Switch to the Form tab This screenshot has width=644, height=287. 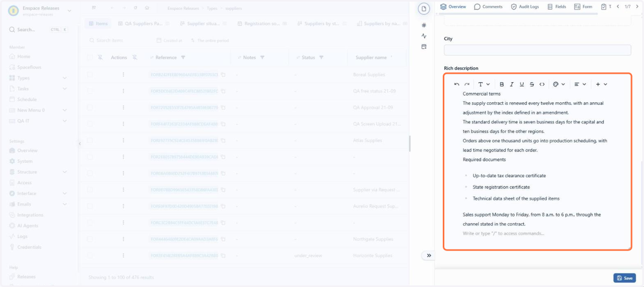click(583, 6)
